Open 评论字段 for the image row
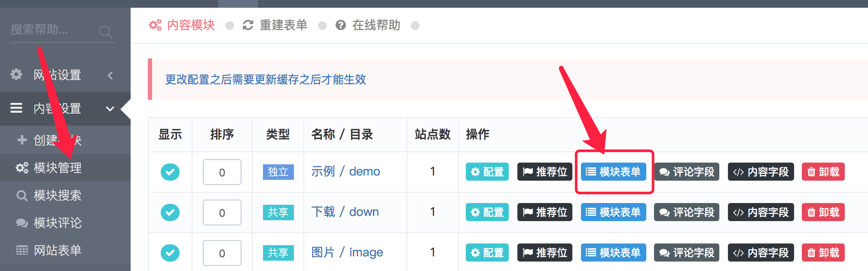Image resolution: width=868 pixels, height=271 pixels. pos(687,253)
